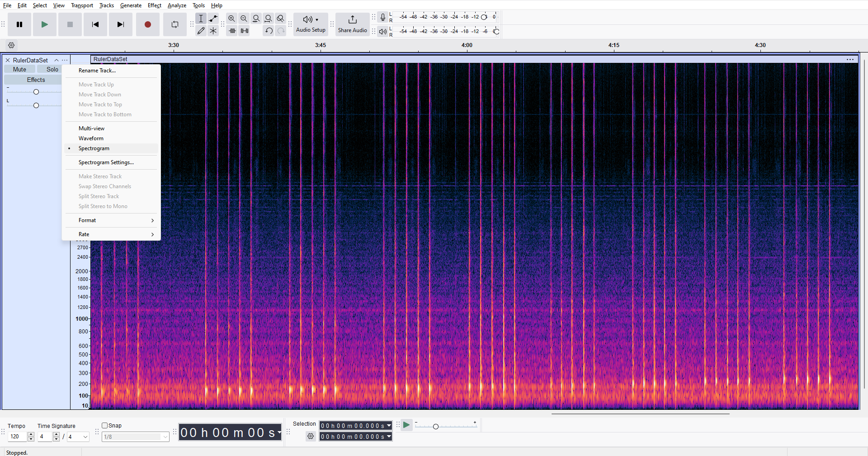Click the Zoom Out magnifier

tap(244, 19)
